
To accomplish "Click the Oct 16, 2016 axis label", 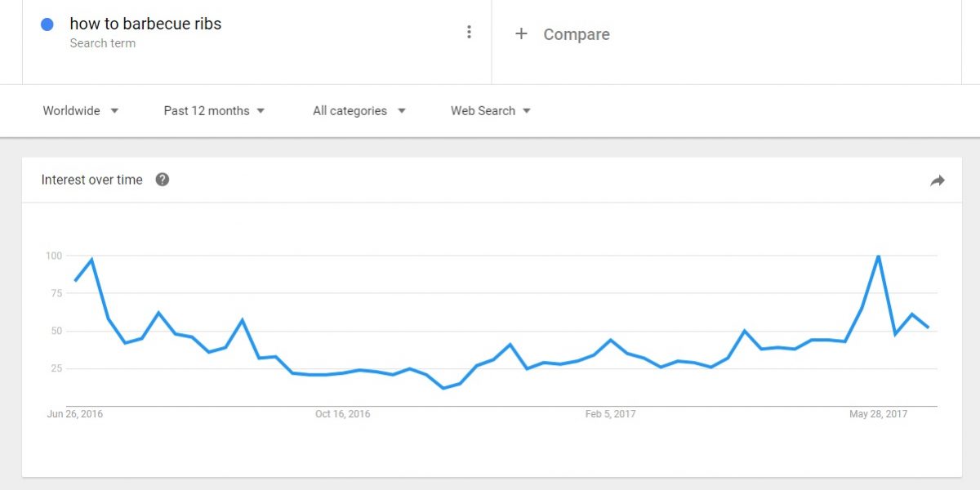I will (x=343, y=414).
